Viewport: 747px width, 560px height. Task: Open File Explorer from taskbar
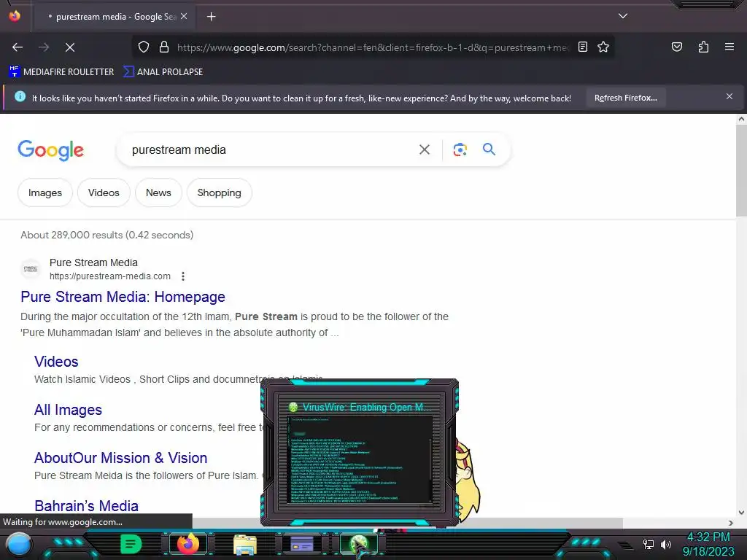click(245, 545)
